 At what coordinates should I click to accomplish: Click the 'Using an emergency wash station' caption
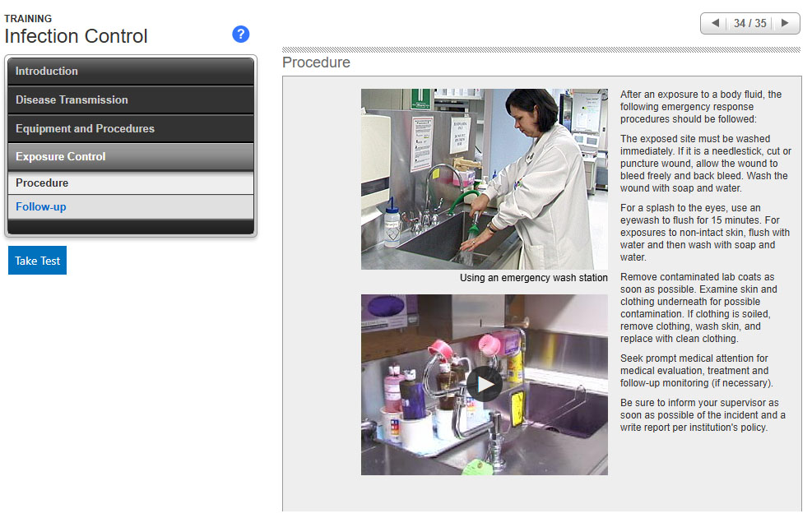point(533,278)
